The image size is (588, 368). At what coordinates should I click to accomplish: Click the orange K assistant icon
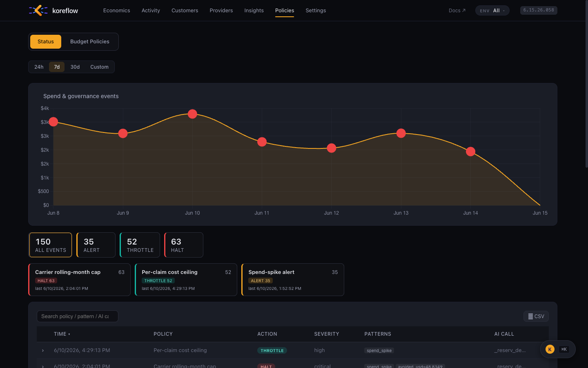pos(550,349)
